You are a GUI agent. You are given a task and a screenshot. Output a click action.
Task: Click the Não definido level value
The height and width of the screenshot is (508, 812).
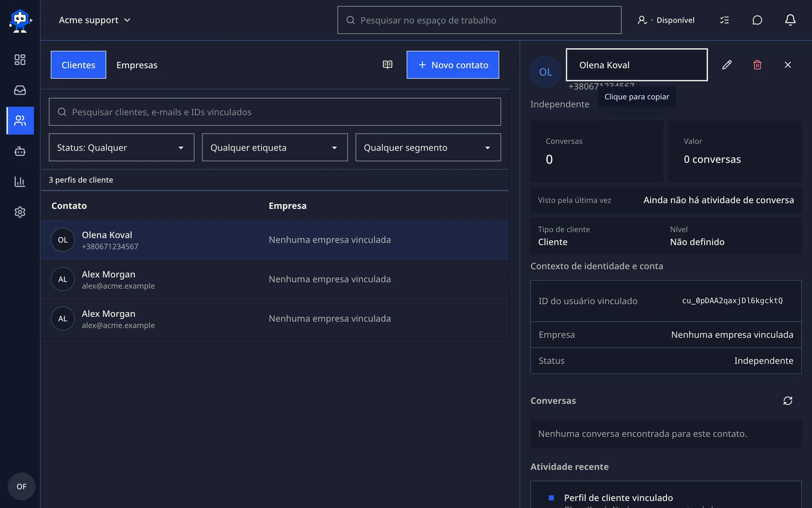(697, 242)
